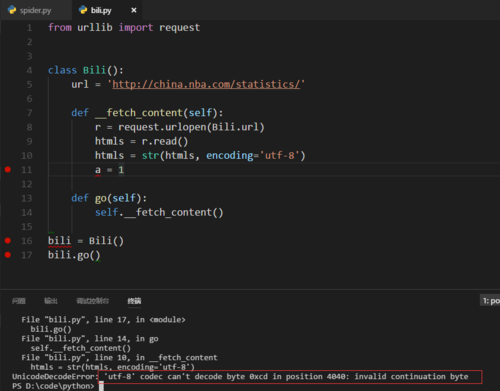
Task: Click terminal line 'File "bili.py", line 14, in go'
Action: coord(90,339)
